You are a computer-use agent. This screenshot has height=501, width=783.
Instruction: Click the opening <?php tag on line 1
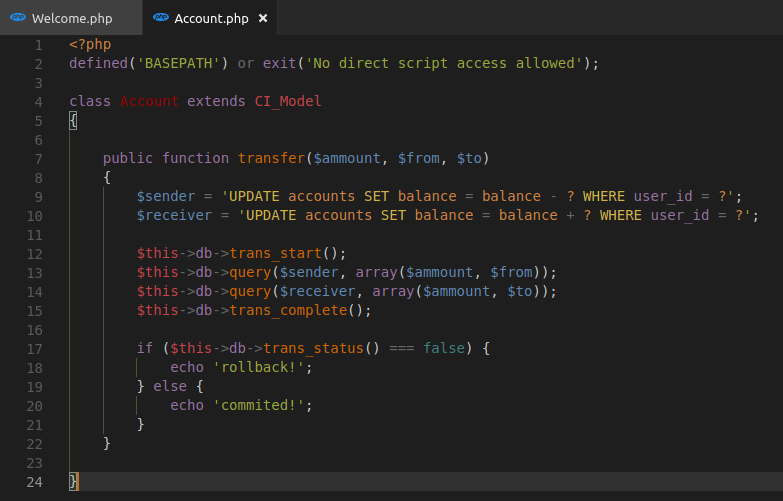click(90, 45)
